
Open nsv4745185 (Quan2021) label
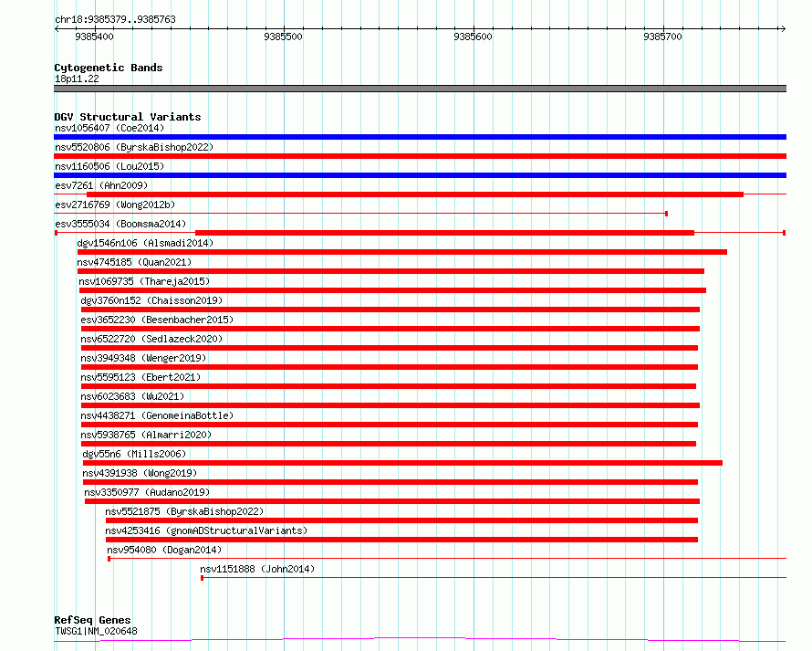[x=134, y=262]
